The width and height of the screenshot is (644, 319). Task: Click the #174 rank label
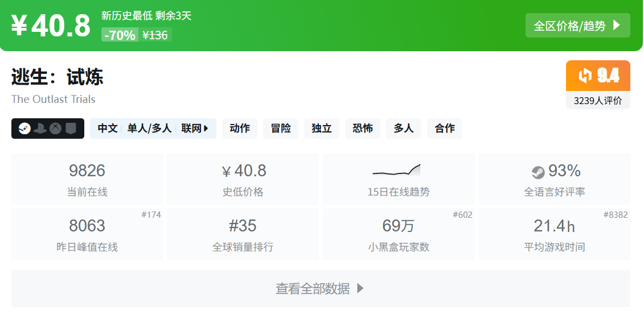click(x=151, y=214)
